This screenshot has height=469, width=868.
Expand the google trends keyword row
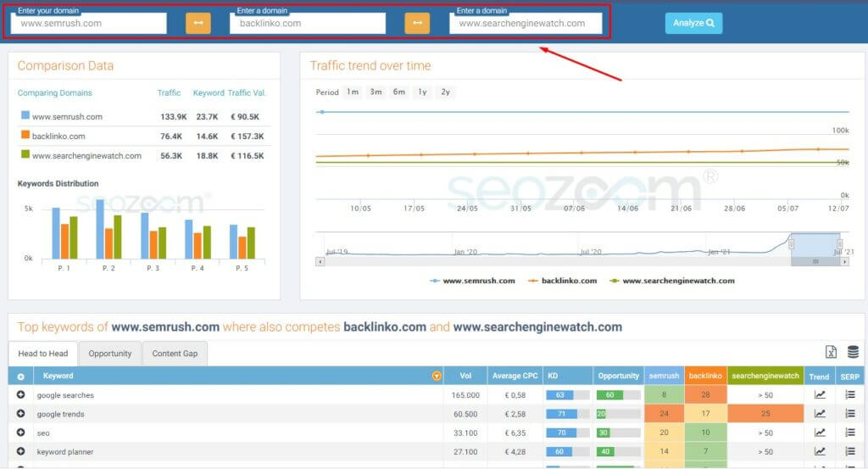[x=20, y=414]
